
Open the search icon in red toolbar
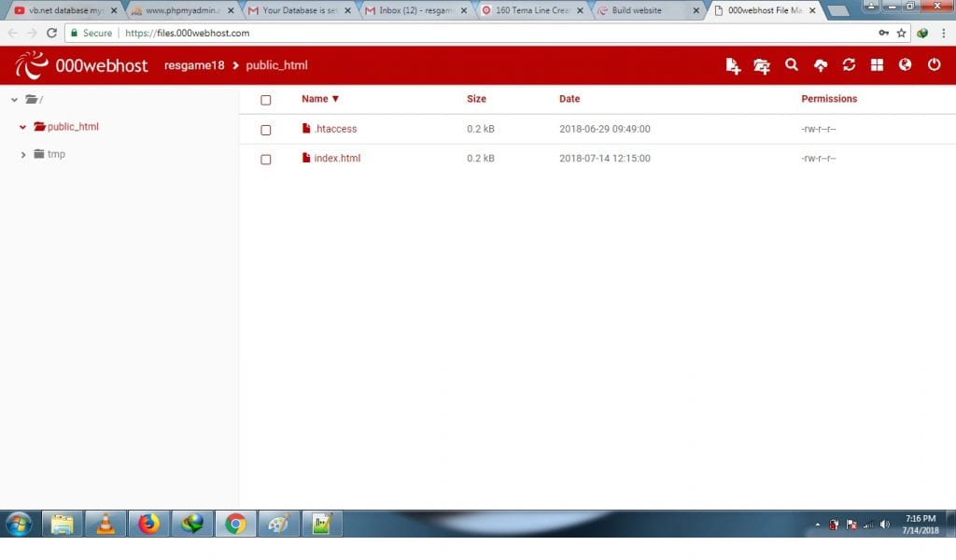(792, 64)
